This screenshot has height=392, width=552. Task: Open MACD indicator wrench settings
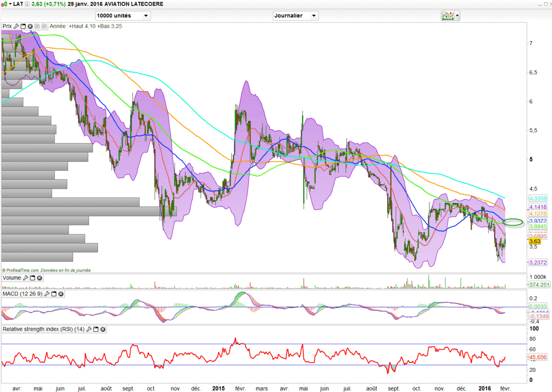(x=46, y=294)
